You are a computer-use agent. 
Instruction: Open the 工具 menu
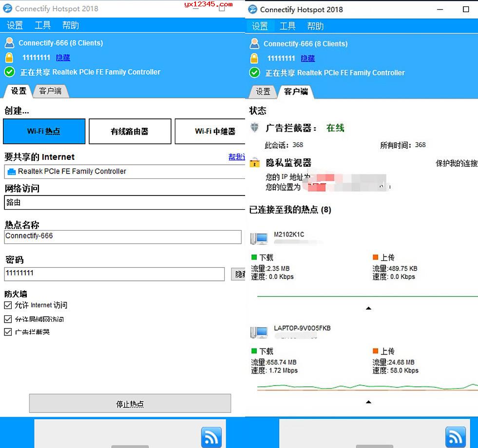tap(42, 25)
